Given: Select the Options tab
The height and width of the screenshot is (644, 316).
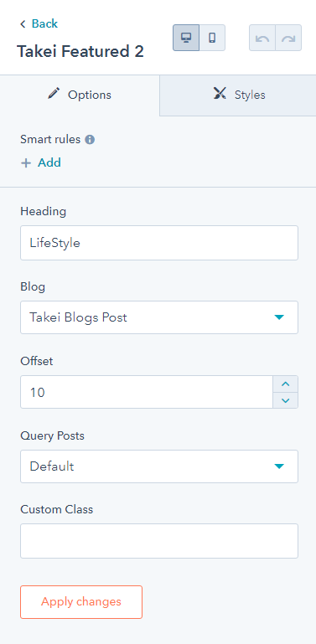Looking at the screenshot, I should coord(80,95).
